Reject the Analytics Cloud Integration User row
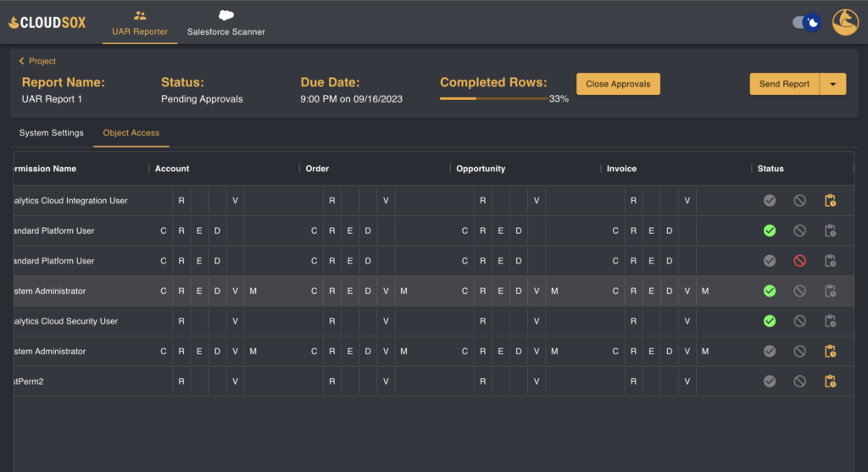Screen dimensions: 868x472 [x=799, y=200]
